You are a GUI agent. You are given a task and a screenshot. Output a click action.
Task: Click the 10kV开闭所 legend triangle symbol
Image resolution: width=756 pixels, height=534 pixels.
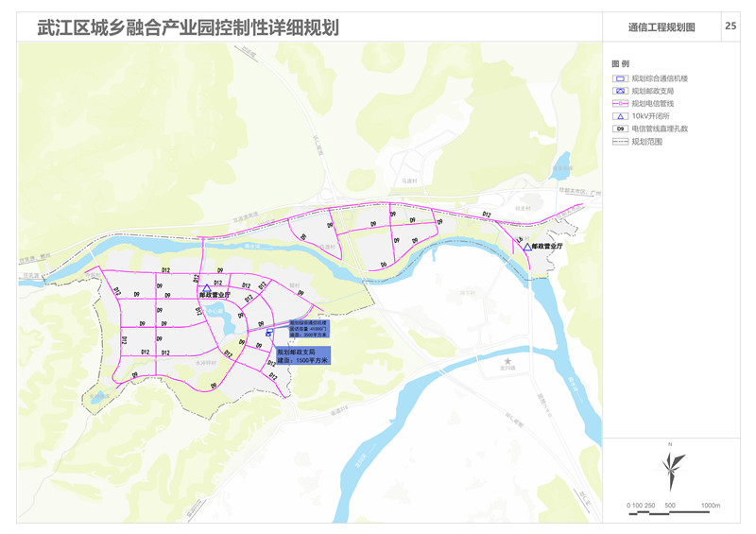click(x=620, y=116)
